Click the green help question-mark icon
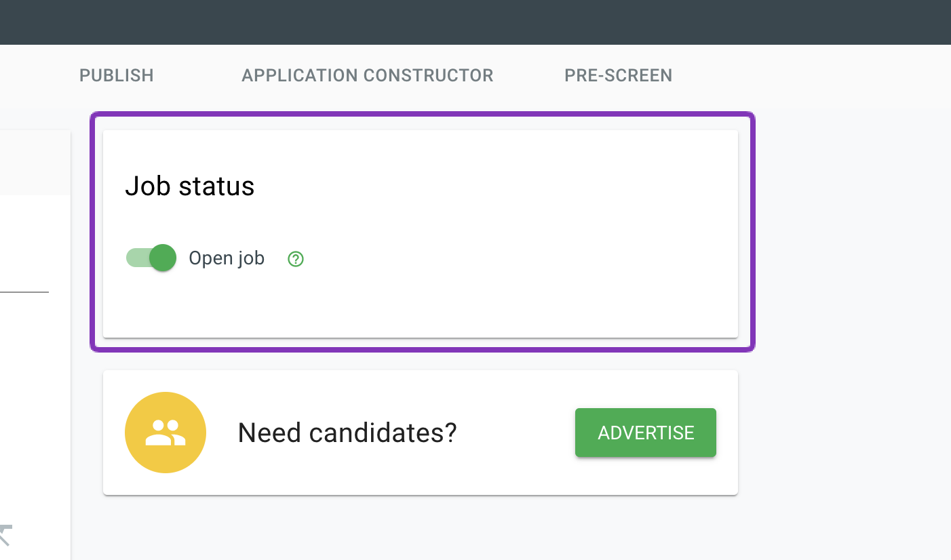 click(x=296, y=259)
